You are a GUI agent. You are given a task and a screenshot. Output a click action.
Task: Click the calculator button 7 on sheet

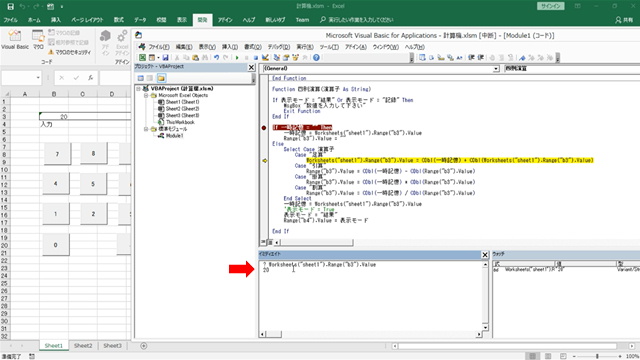pos(57,153)
